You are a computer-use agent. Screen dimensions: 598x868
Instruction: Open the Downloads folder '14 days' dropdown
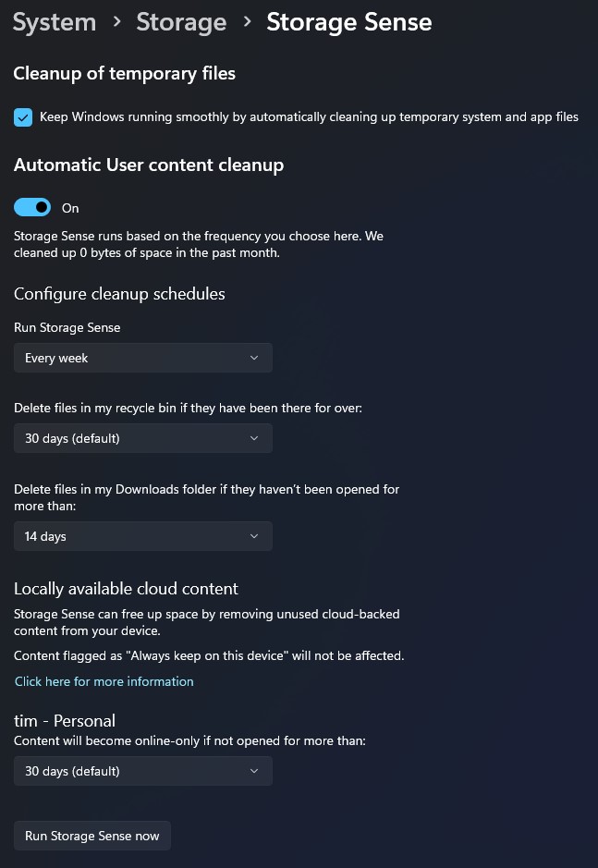142,536
